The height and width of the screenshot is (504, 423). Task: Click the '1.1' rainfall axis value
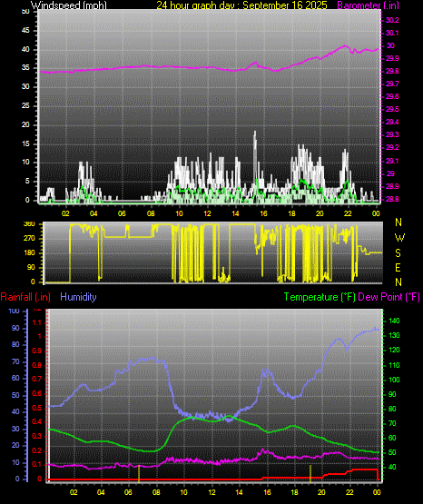[37, 322]
